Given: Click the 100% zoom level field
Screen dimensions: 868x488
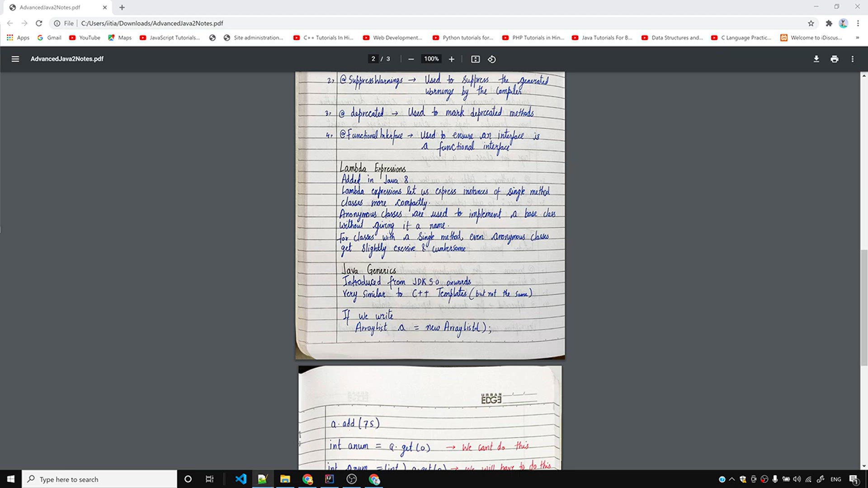Looking at the screenshot, I should [x=431, y=59].
